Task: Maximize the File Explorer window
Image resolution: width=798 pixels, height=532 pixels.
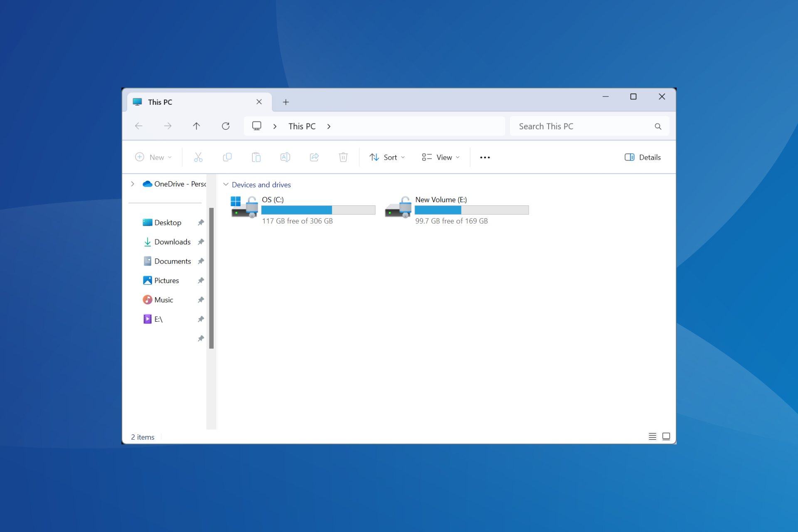Action: (633, 96)
